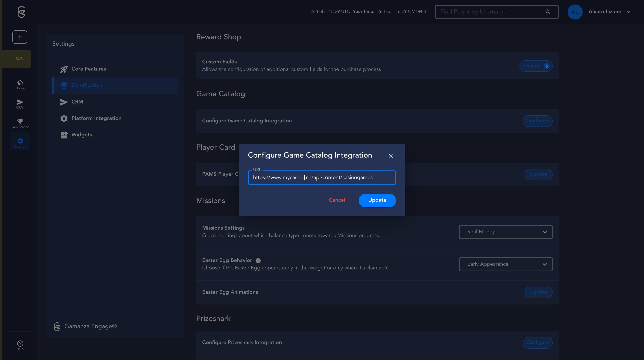Viewport: 644px width, 360px height.
Task: Click the plus add button in sidebar
Action: tap(20, 37)
